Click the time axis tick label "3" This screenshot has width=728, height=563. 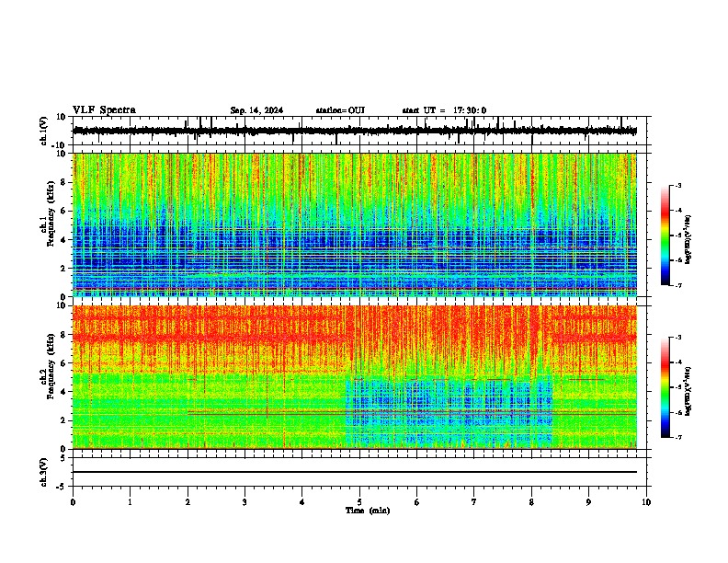coord(245,502)
